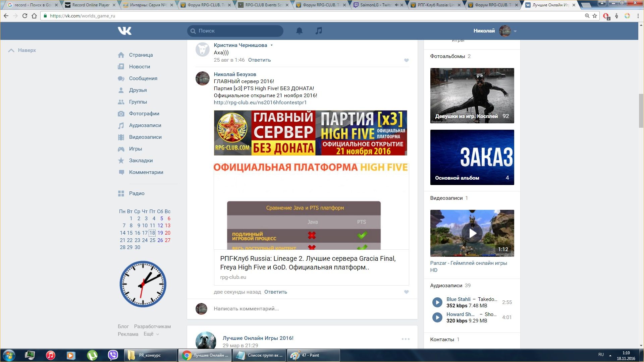Click the VK logo icon

point(124,31)
